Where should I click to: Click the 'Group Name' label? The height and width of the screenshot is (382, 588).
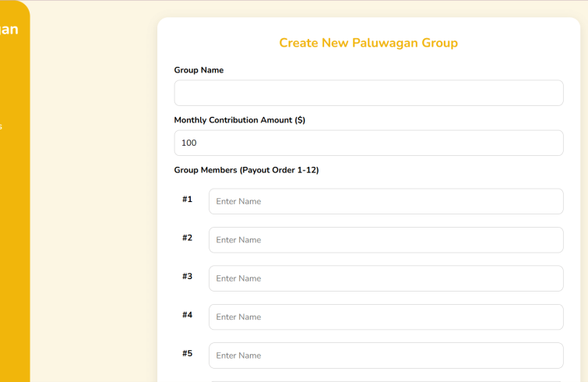point(199,70)
